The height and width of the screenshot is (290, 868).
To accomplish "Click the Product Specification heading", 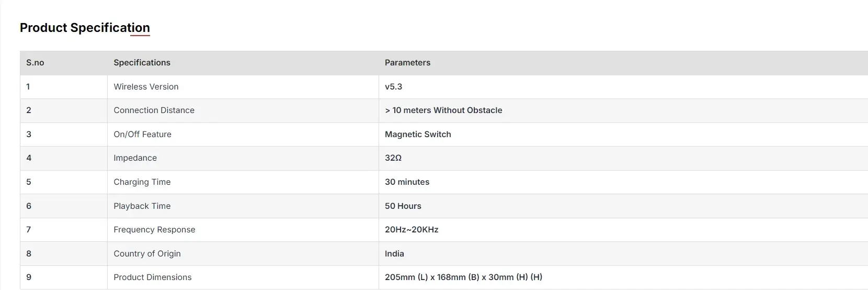I will [85, 28].
